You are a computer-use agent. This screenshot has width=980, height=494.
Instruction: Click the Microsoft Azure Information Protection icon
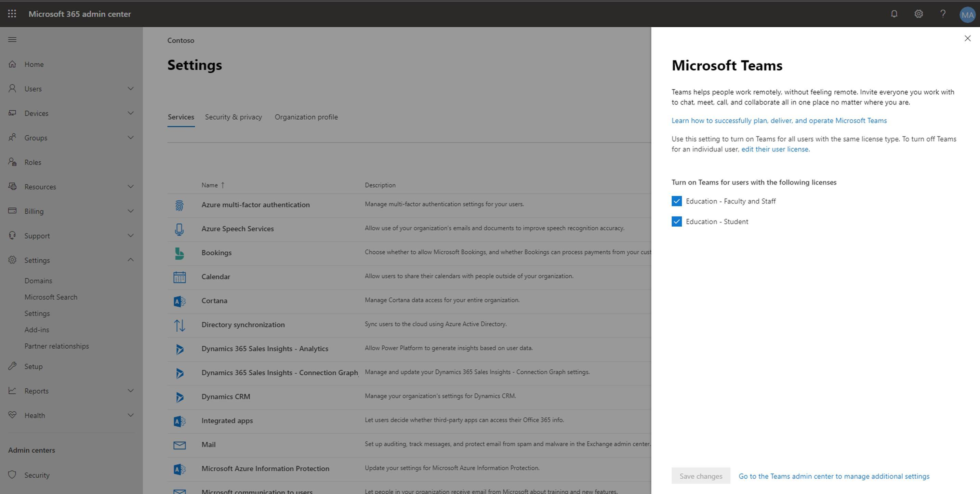click(x=180, y=468)
